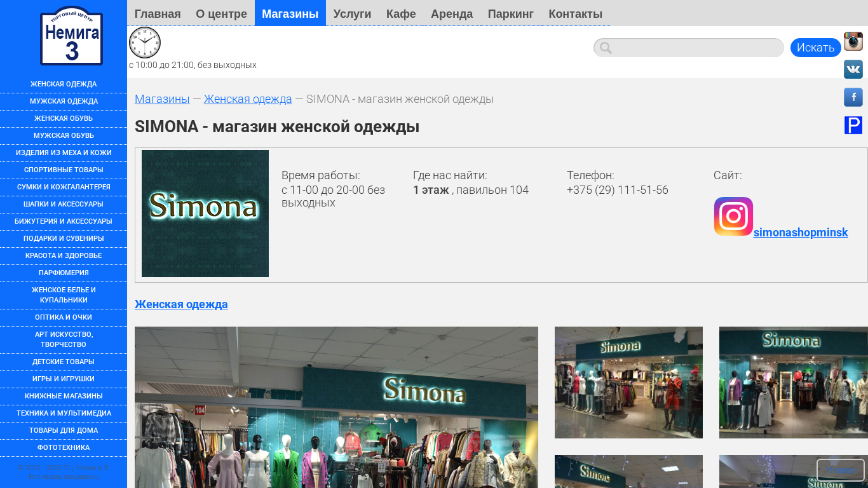Viewport: 868px width, 488px height.
Task: Click the 'с 10:00 до 21:00, без выходных' text
Action: [x=193, y=65]
